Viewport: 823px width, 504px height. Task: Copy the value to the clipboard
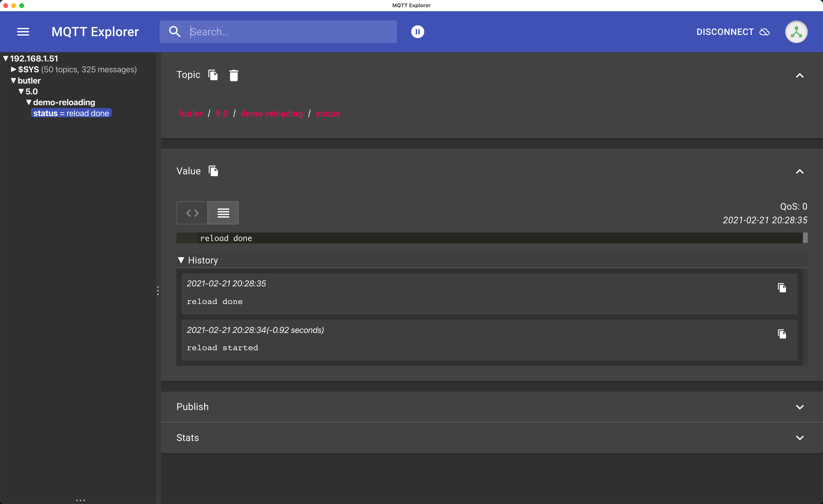tap(213, 171)
